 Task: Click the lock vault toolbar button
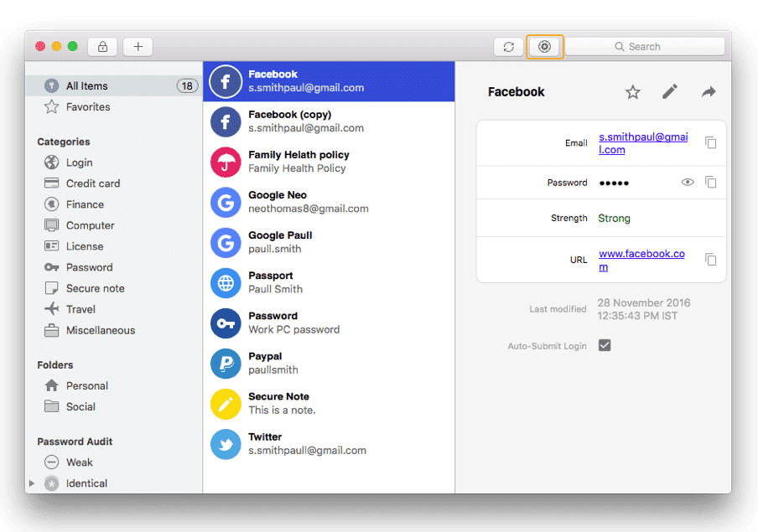tap(102, 47)
